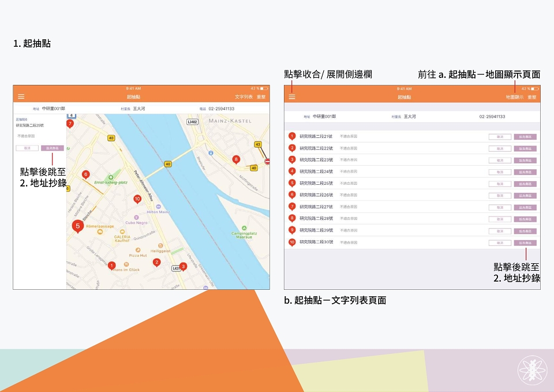
Task: Click 重整 refresh in map view header
Action: 261,97
